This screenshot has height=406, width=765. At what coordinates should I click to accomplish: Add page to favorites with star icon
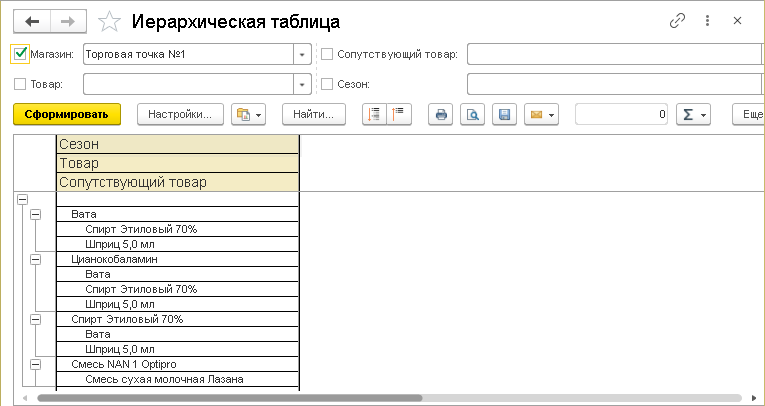point(112,21)
